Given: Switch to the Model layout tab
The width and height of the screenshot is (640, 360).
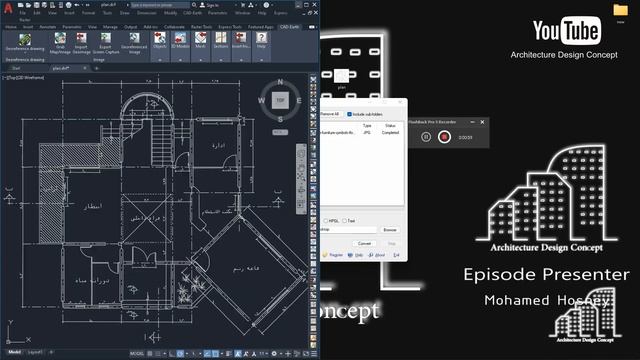Looking at the screenshot, I should click(x=14, y=352).
